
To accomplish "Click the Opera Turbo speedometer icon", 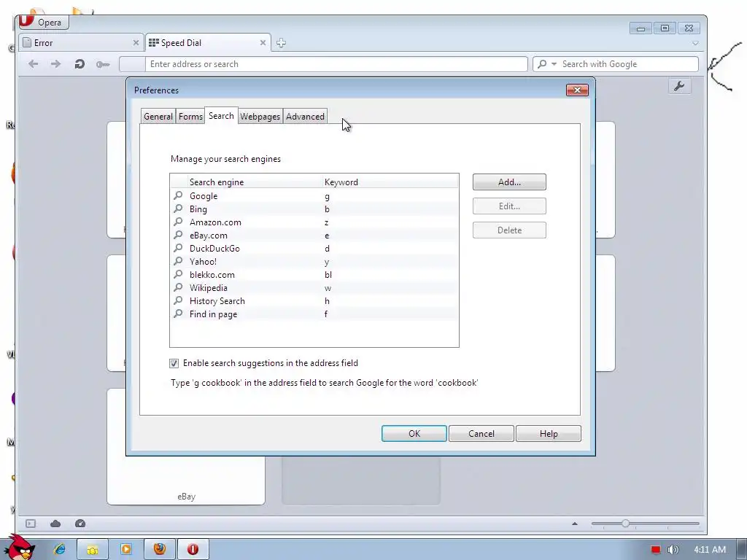I will point(80,524).
